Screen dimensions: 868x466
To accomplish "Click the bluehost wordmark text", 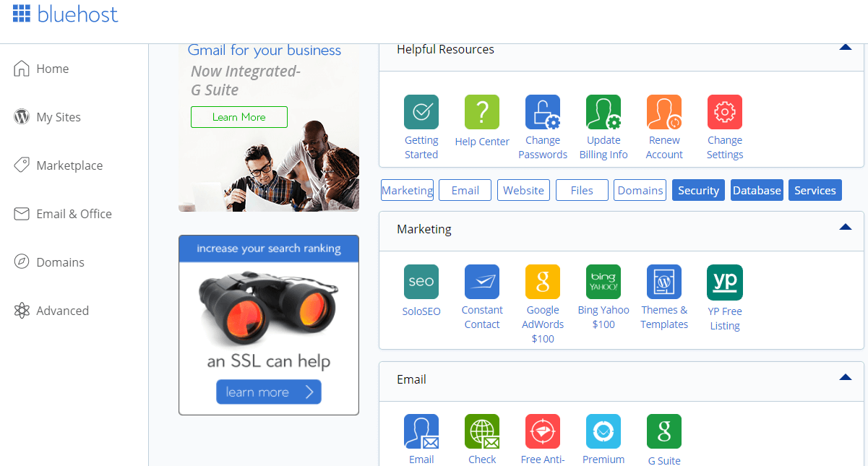I will tap(78, 14).
